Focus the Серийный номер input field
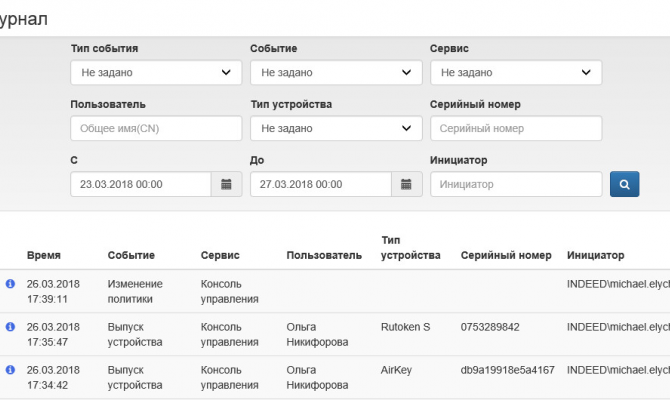Screen dimensions: 670x400 click(x=515, y=129)
